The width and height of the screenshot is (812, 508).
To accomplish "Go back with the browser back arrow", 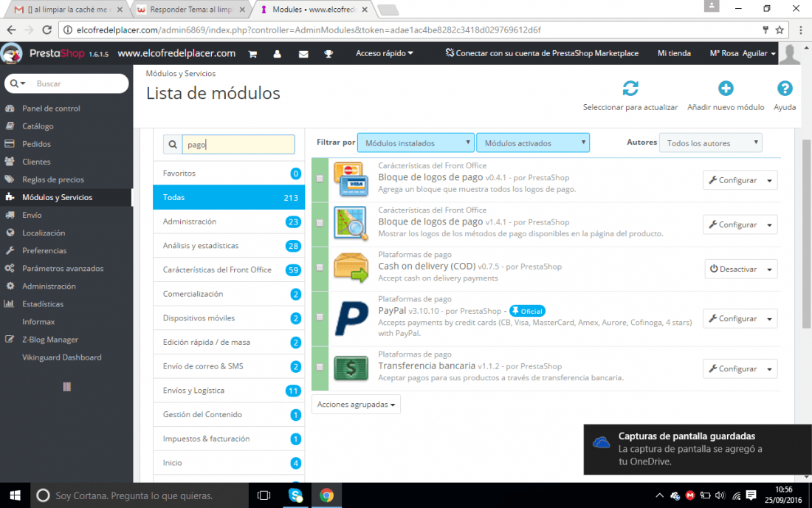I will click(11, 30).
